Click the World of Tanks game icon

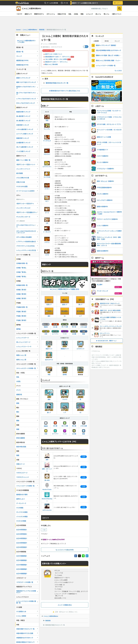click(47, 485)
